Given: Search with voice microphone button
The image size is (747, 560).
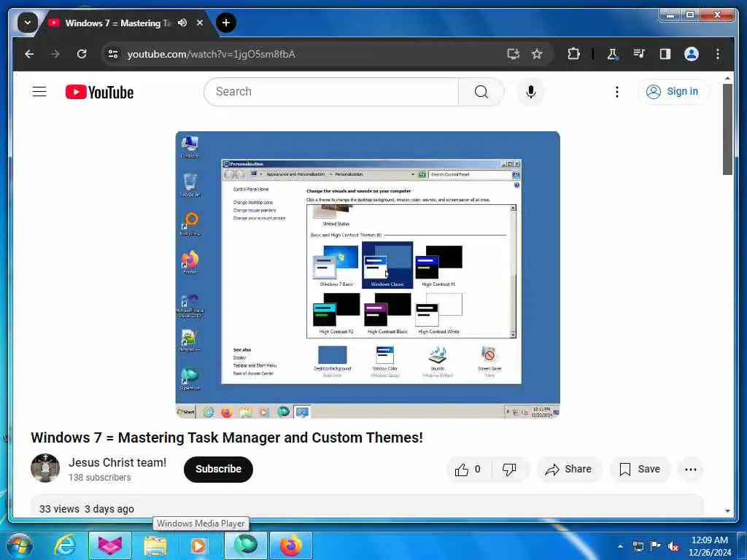Looking at the screenshot, I should pyautogui.click(x=531, y=91).
